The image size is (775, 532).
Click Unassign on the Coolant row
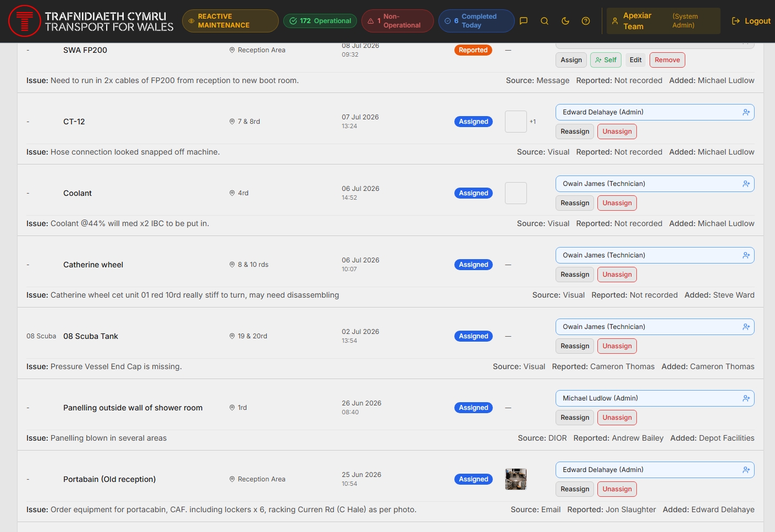coord(617,203)
